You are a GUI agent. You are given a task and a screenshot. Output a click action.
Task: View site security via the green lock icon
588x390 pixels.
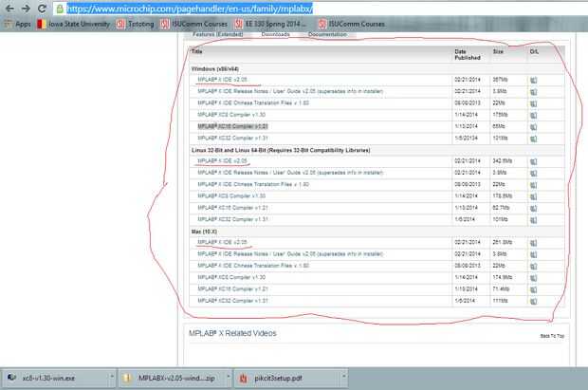click(x=60, y=9)
